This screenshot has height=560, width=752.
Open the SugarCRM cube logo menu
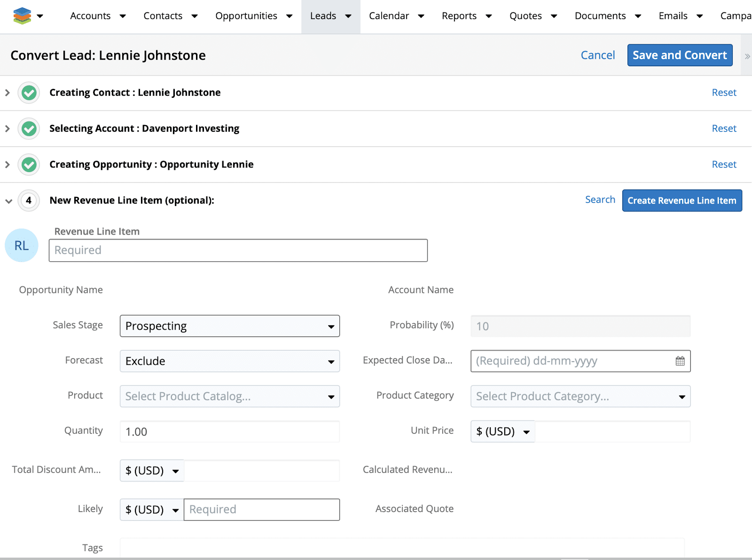coord(22,16)
